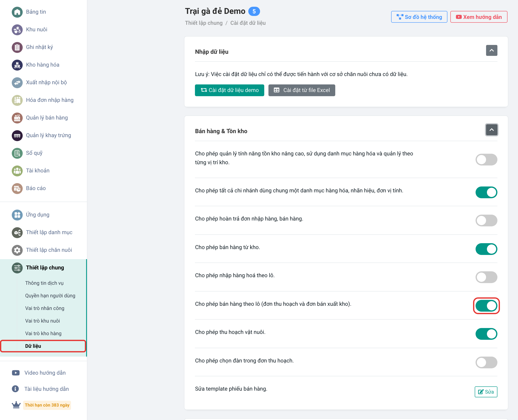This screenshot has height=420, width=518.
Task: Open the Sổ quỹ ledger icon
Action: pos(17,153)
